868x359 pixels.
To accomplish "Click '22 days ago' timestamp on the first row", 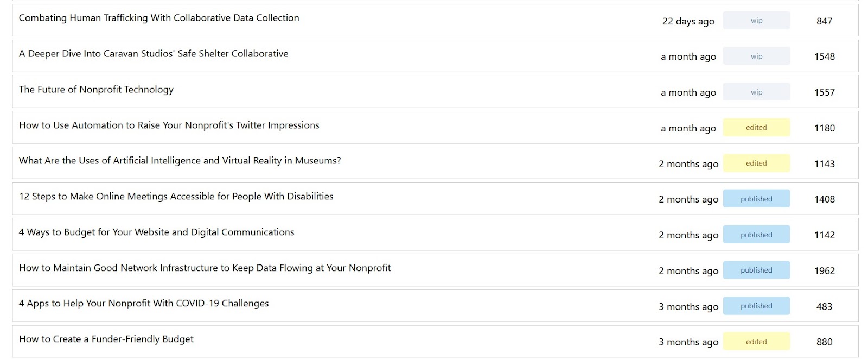I will click(x=688, y=21).
